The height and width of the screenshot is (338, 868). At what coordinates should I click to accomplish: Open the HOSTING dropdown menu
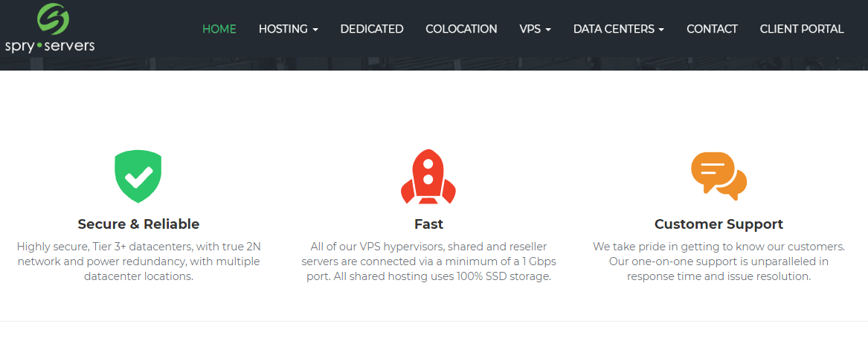[288, 29]
